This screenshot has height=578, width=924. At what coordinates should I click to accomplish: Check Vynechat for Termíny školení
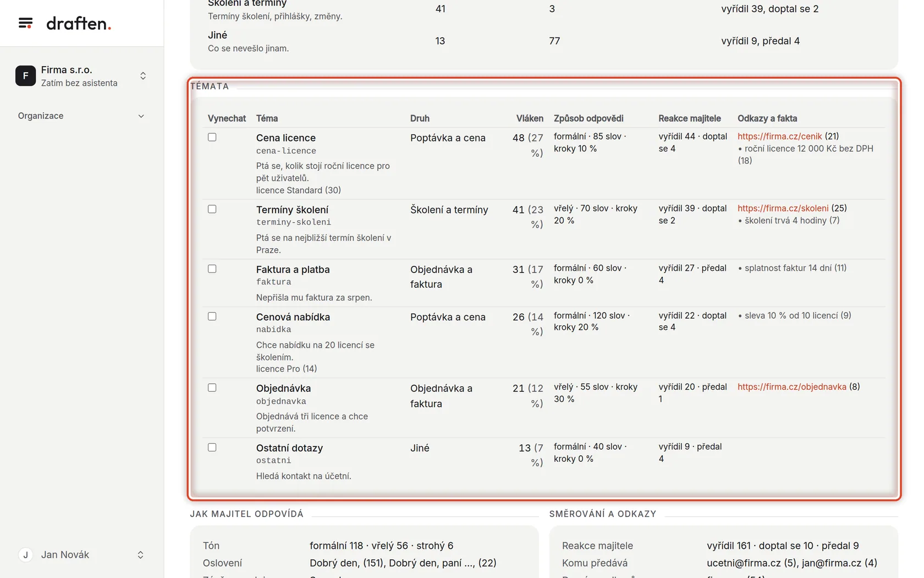pyautogui.click(x=212, y=209)
